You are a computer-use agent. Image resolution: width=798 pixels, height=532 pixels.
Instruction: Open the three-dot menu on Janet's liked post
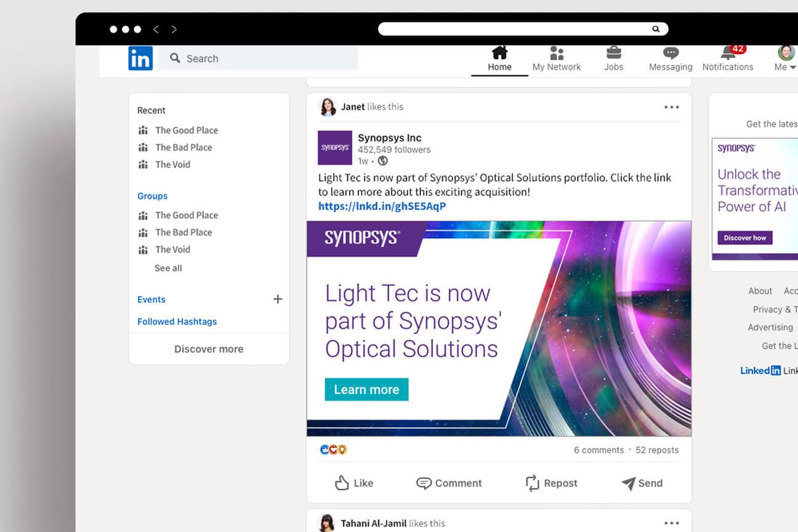click(672, 107)
